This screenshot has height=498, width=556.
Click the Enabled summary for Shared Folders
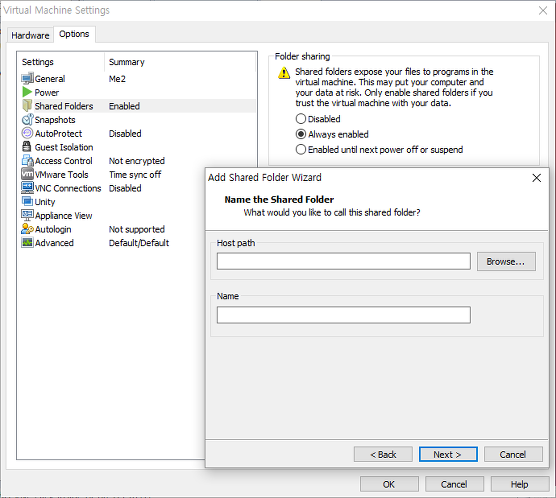pyautogui.click(x=124, y=106)
